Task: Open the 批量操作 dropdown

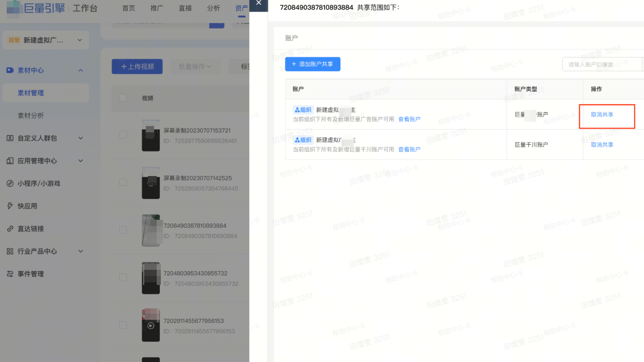Action: pyautogui.click(x=195, y=67)
